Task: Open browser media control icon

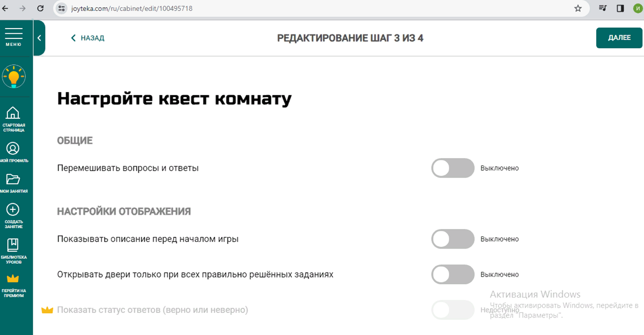Action: pos(603,8)
